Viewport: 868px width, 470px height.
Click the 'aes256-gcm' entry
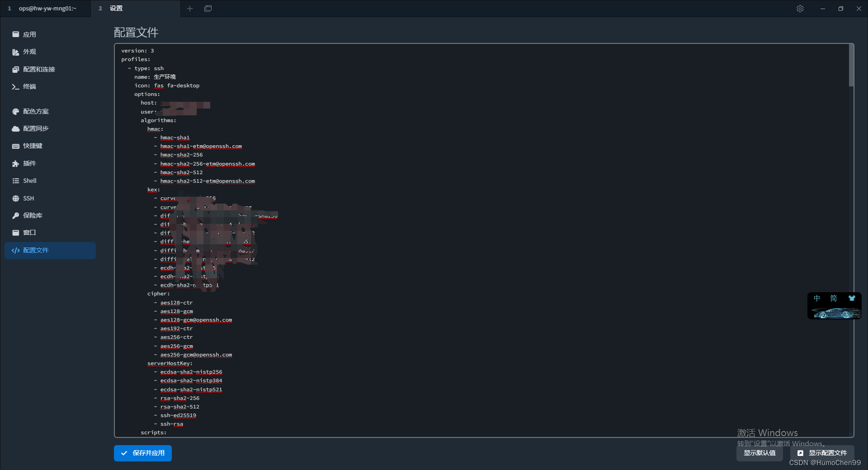coord(176,346)
